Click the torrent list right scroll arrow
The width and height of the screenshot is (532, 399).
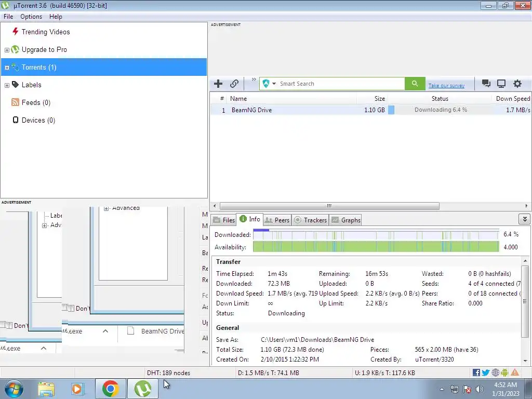tap(526, 206)
